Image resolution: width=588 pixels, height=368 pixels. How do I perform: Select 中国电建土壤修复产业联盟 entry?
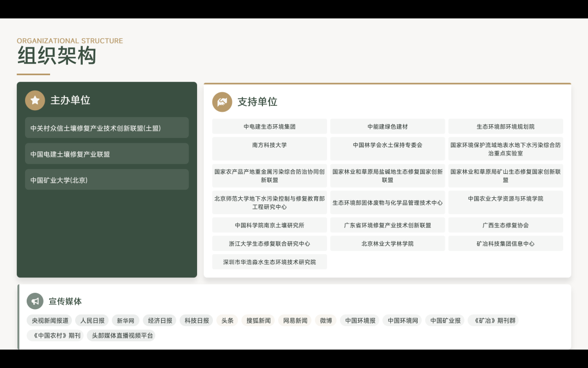107,154
